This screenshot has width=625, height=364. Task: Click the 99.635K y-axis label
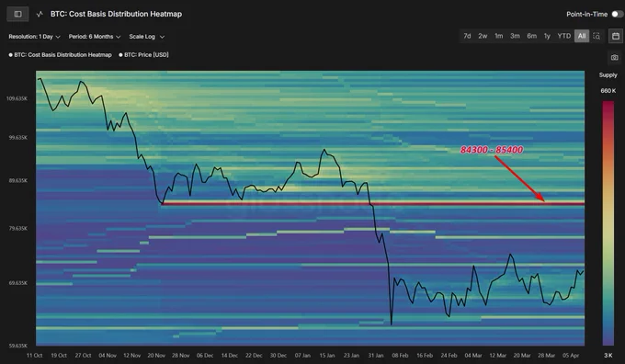click(x=18, y=138)
